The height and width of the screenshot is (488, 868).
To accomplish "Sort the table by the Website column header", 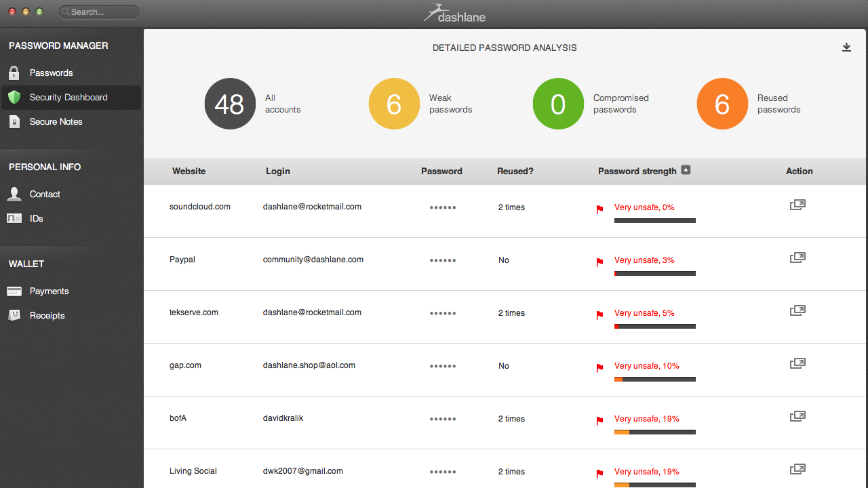I will click(189, 171).
